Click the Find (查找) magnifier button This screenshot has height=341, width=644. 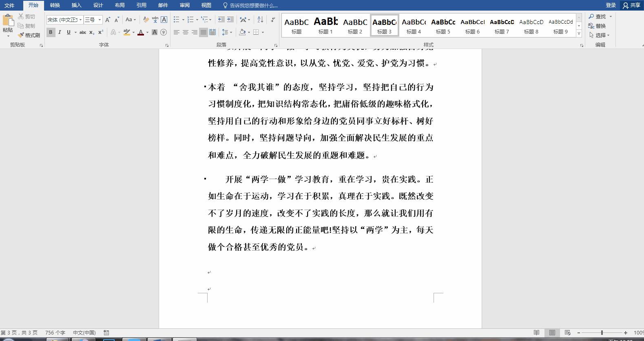(598, 17)
